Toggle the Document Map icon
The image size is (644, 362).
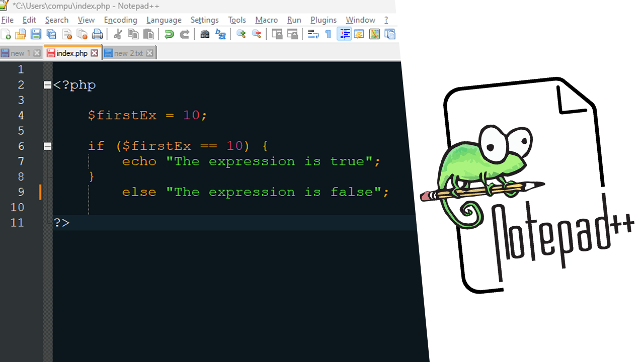tap(374, 34)
